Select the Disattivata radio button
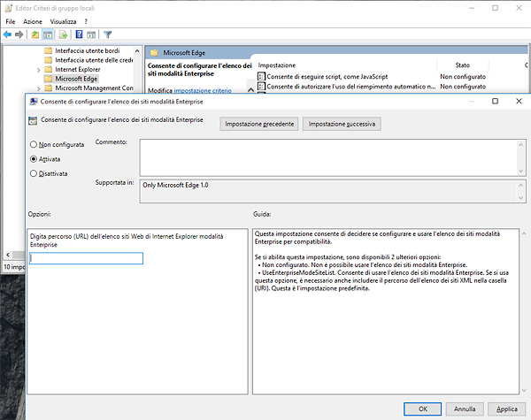This screenshot has height=420, width=531. (34, 173)
